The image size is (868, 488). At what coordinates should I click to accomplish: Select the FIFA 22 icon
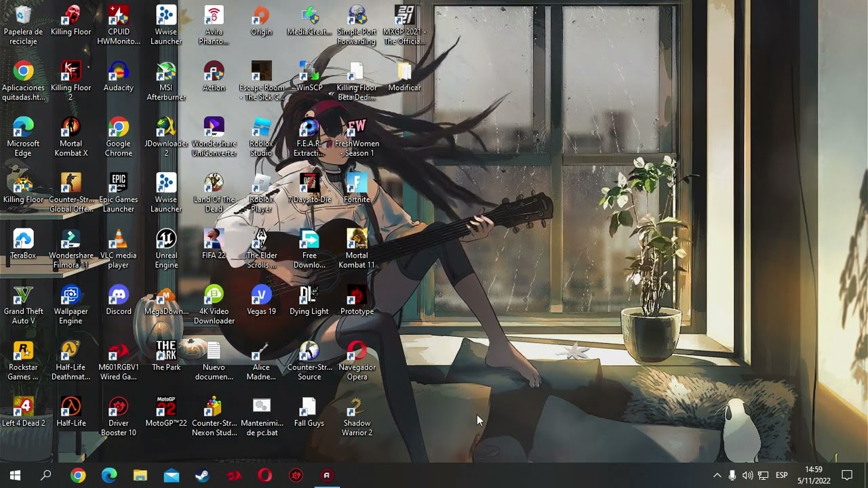pos(214,244)
